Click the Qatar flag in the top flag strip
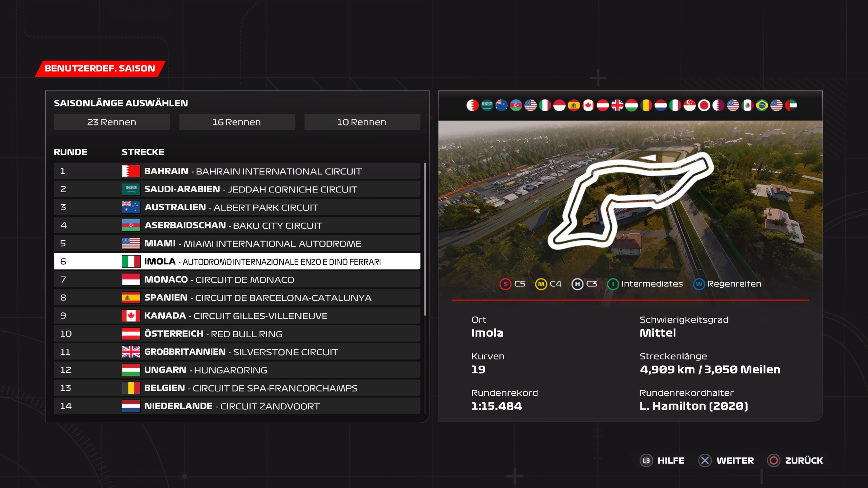 [718, 106]
